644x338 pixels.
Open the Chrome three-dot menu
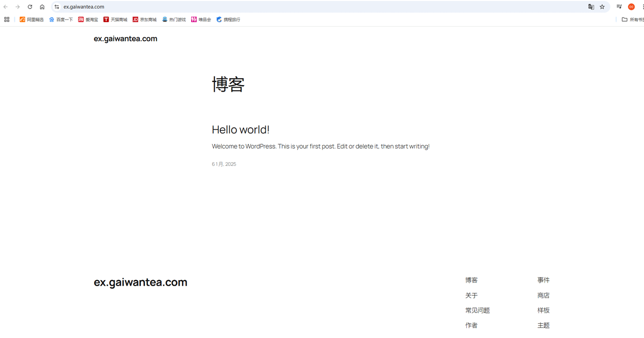pos(642,7)
